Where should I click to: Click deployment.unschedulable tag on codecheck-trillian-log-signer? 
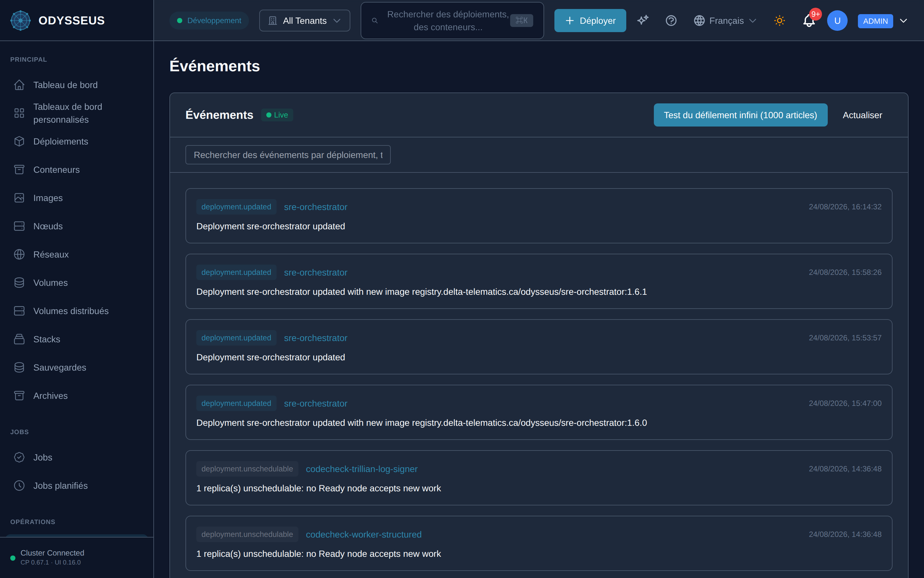pyautogui.click(x=247, y=469)
